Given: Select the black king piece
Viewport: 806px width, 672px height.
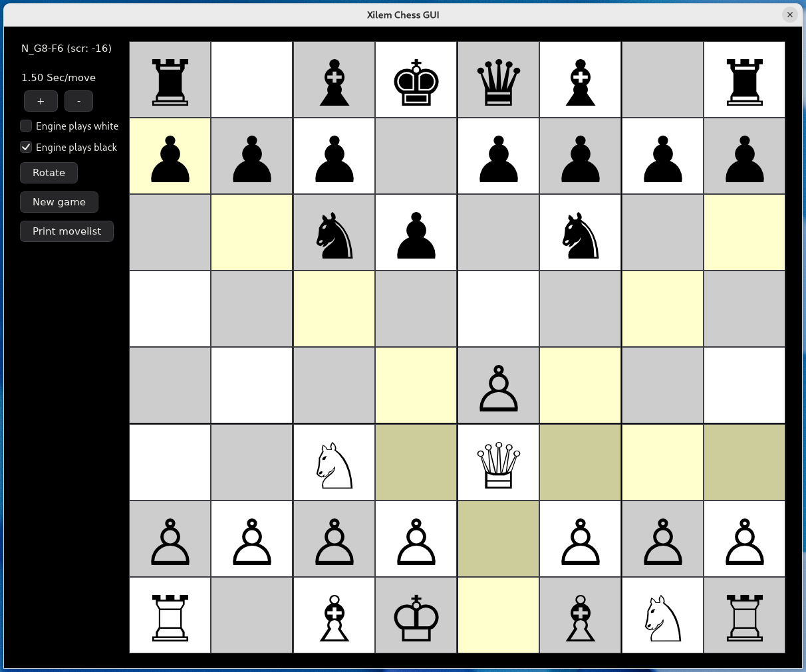Looking at the screenshot, I should [x=416, y=80].
